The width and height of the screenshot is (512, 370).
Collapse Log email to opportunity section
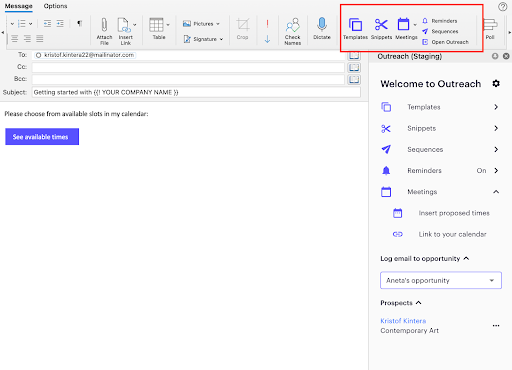coord(466,258)
